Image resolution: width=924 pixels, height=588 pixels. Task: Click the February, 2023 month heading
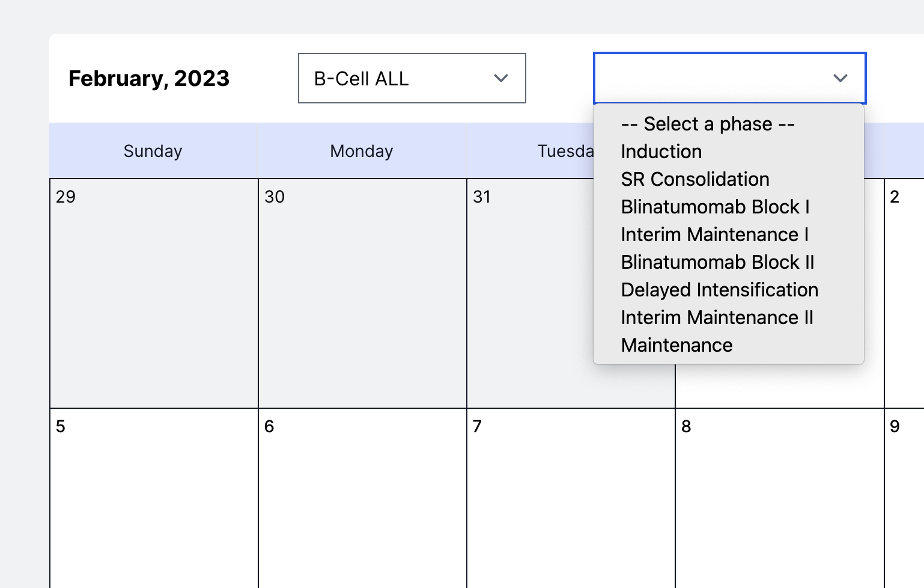(x=149, y=78)
